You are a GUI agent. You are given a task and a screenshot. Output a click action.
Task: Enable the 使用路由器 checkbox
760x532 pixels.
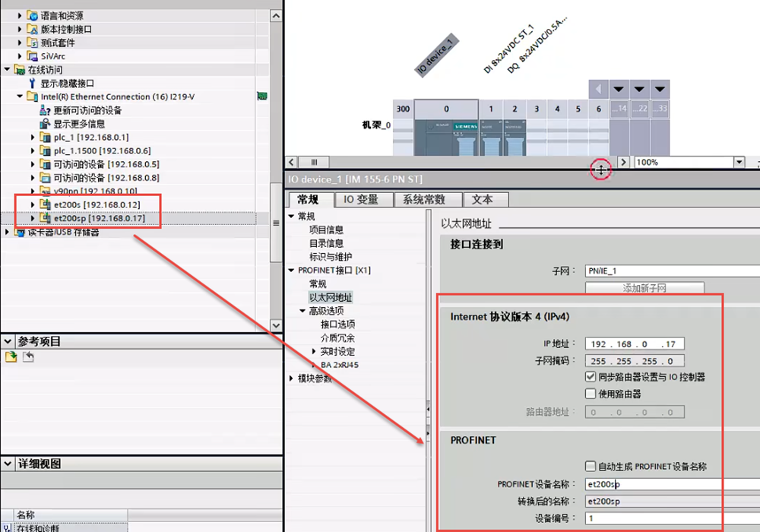tap(591, 394)
